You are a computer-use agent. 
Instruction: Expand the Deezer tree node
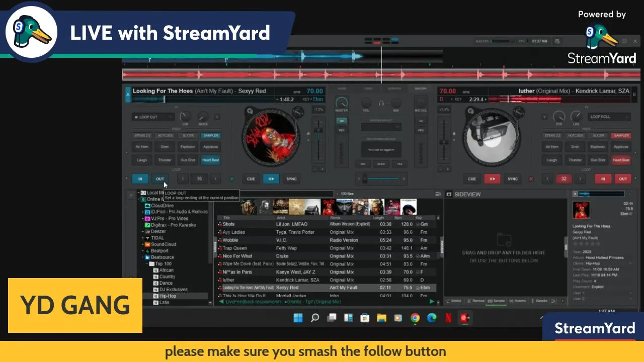143,231
